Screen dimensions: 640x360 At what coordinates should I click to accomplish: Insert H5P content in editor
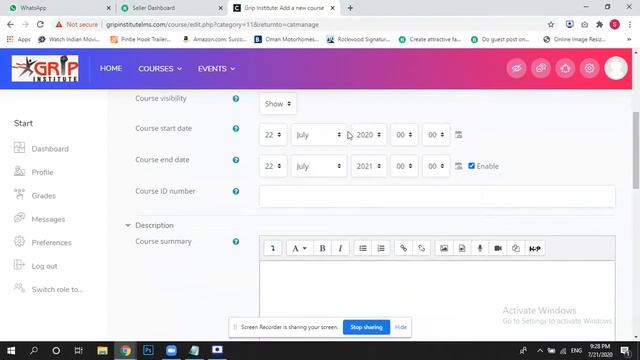(535, 248)
